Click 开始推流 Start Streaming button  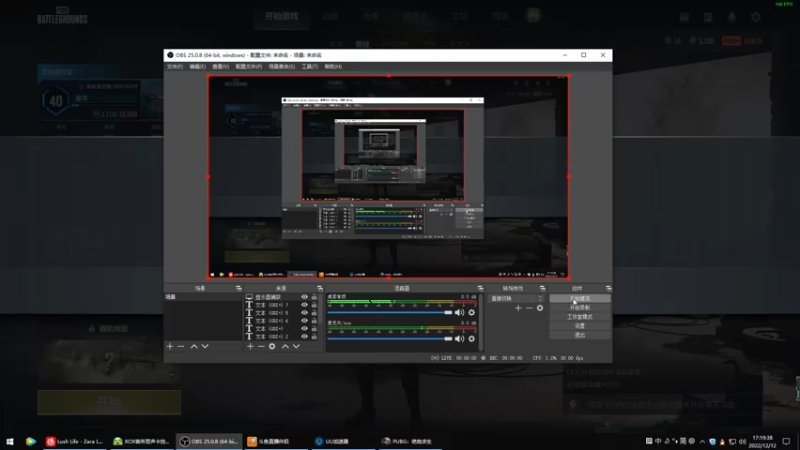[x=580, y=298]
